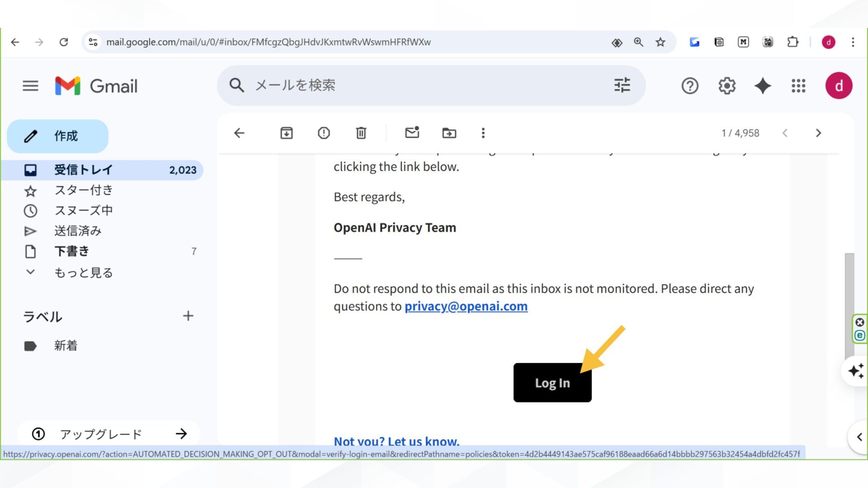This screenshot has height=488, width=868.
Task: Expand もっと見る in the sidebar
Action: pyautogui.click(x=83, y=272)
